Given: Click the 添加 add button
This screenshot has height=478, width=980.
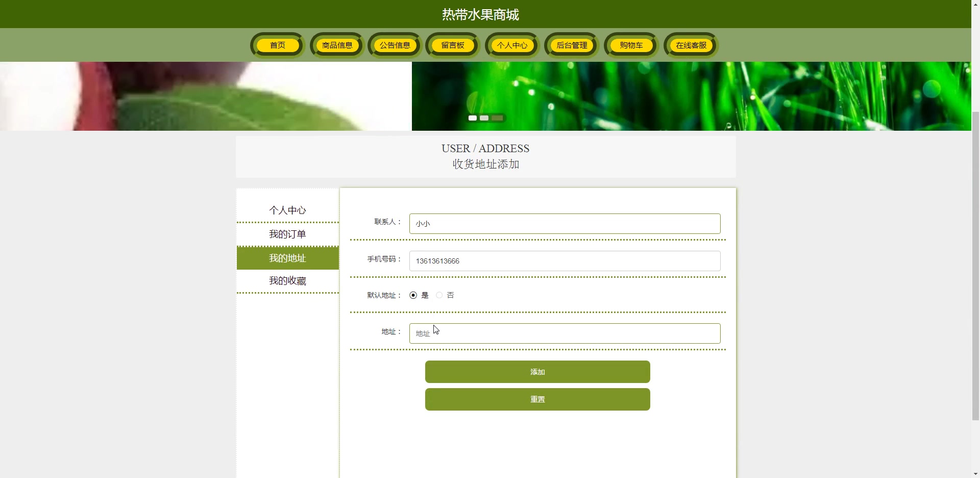Looking at the screenshot, I should [x=537, y=372].
